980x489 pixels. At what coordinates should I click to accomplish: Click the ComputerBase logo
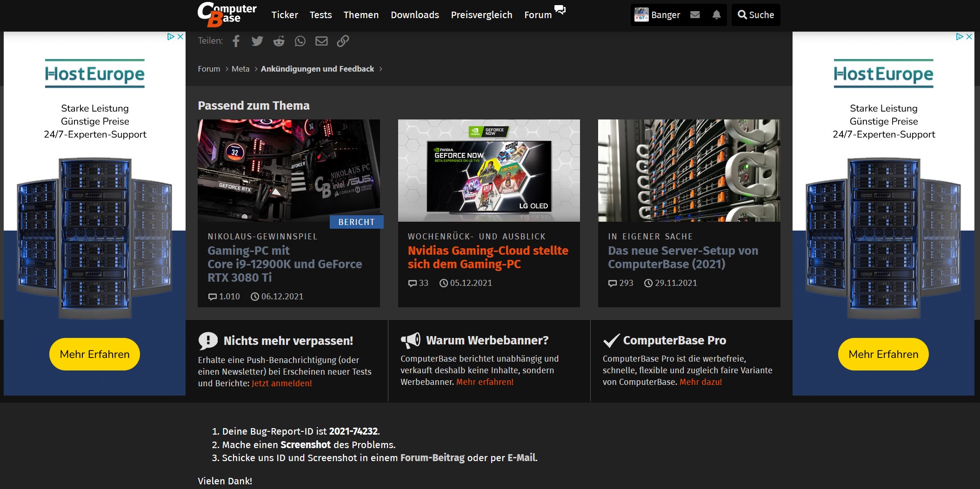pyautogui.click(x=227, y=14)
